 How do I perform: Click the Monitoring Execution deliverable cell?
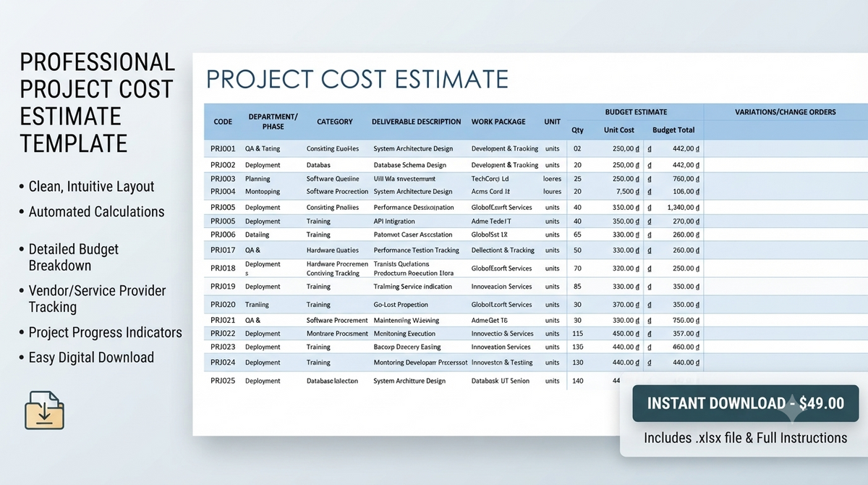(x=404, y=334)
